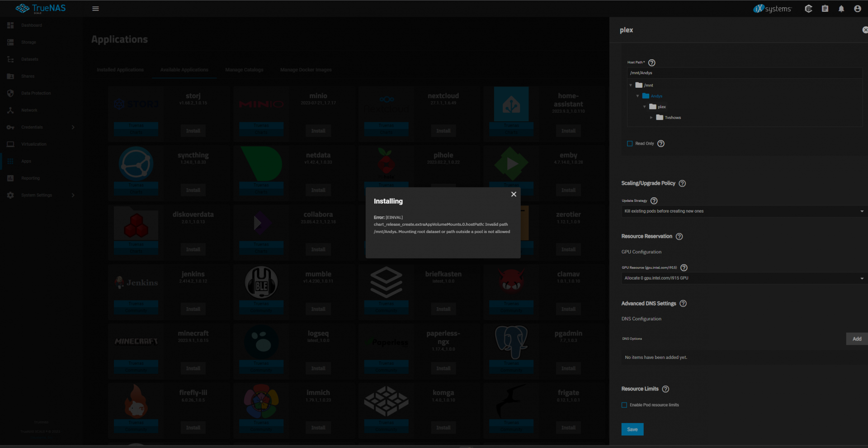Show help for Read Only
The height and width of the screenshot is (448, 868).
tap(660, 143)
